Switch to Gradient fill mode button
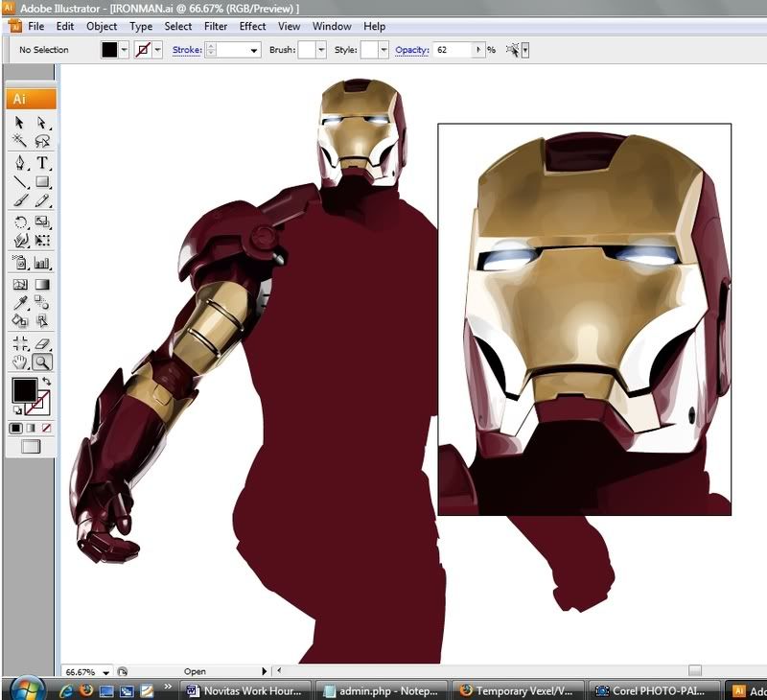Image resolution: width=767 pixels, height=700 pixels. (x=31, y=428)
